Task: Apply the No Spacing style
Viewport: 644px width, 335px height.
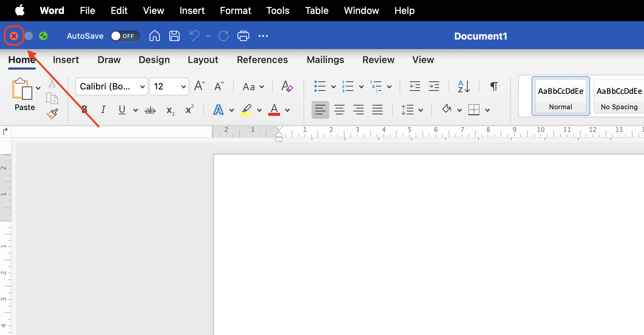Action: coord(619,96)
